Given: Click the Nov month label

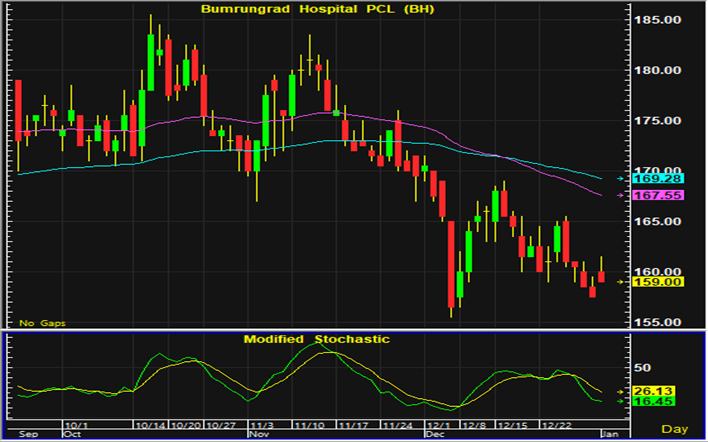Looking at the screenshot, I should coord(258,435).
